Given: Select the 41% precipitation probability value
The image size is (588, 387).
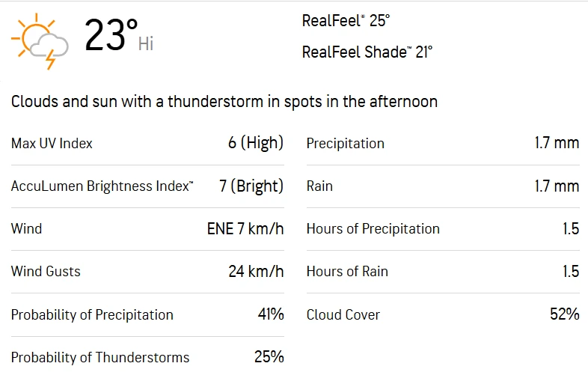Looking at the screenshot, I should coord(271,314).
